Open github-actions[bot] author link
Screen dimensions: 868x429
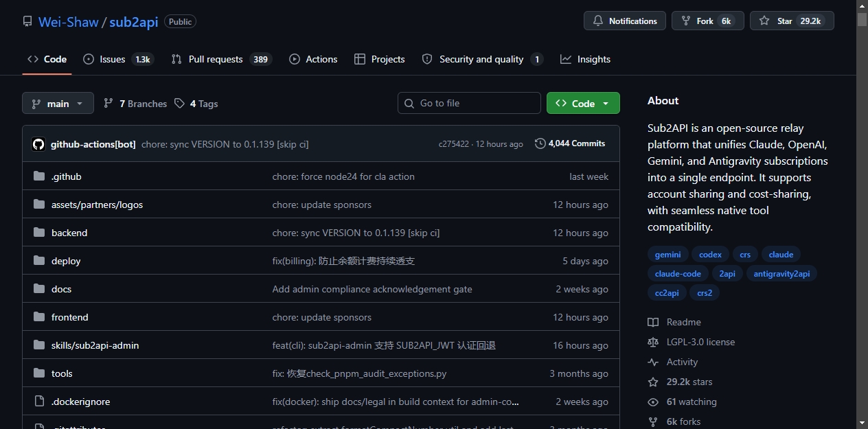tap(93, 144)
